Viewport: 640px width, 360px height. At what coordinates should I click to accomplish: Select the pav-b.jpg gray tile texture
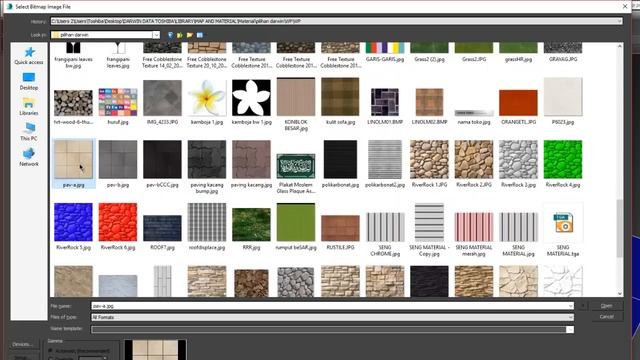(118, 160)
